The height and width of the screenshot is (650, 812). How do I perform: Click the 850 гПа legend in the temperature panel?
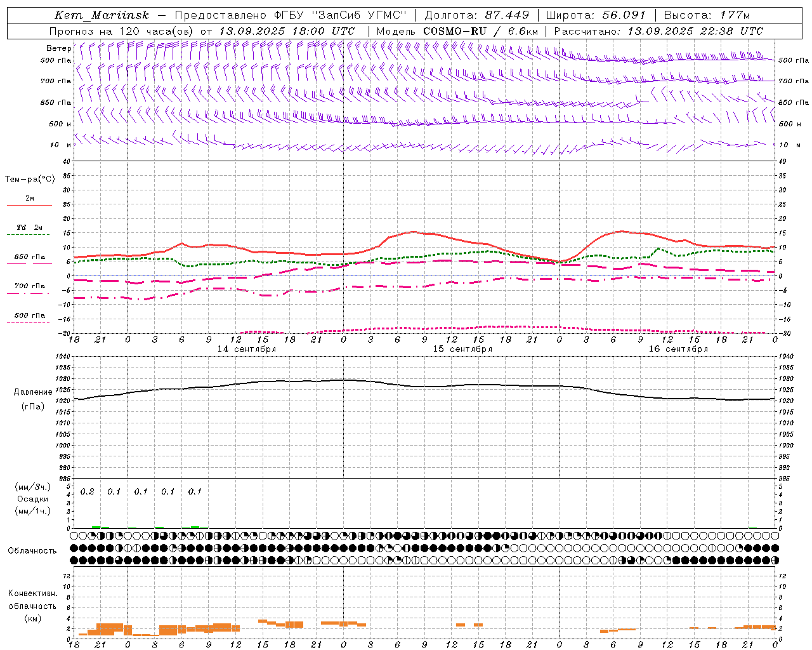[30, 257]
